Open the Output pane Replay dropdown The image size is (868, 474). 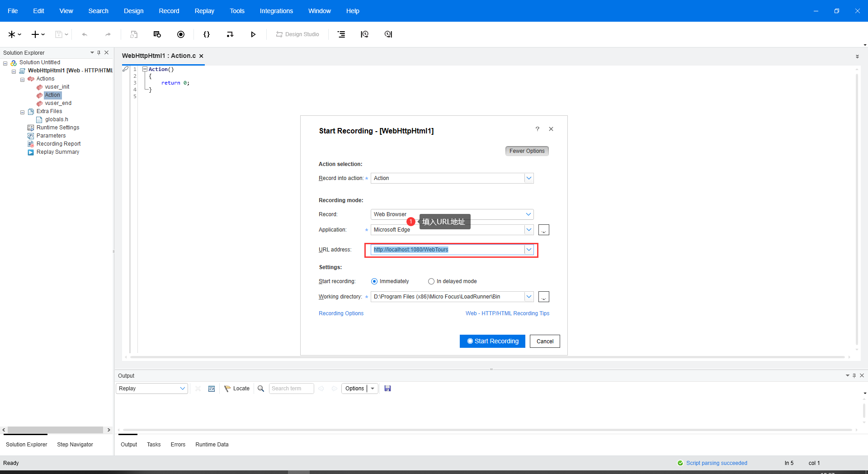(x=152, y=389)
